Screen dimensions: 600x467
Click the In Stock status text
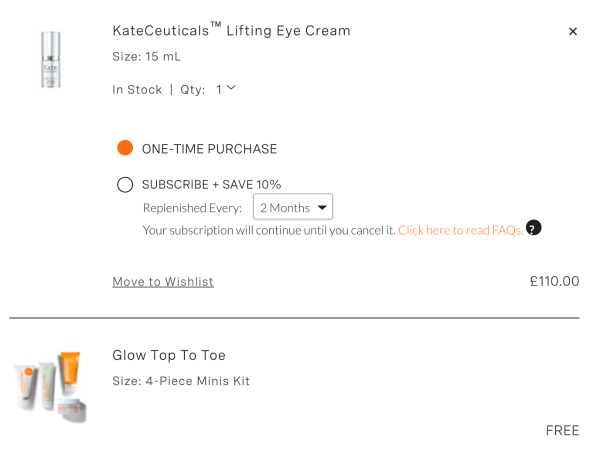pos(137,90)
